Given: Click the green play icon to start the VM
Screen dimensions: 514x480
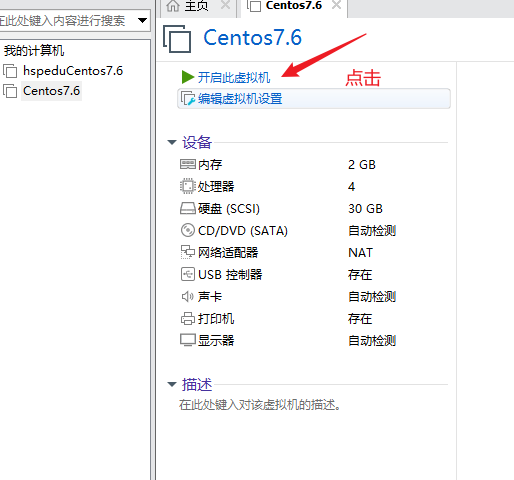Looking at the screenshot, I should tap(188, 77).
